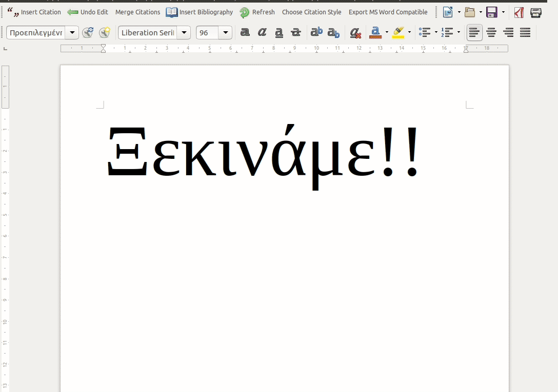Click the paragraph style field Προεπιλεγμένη

coord(36,33)
